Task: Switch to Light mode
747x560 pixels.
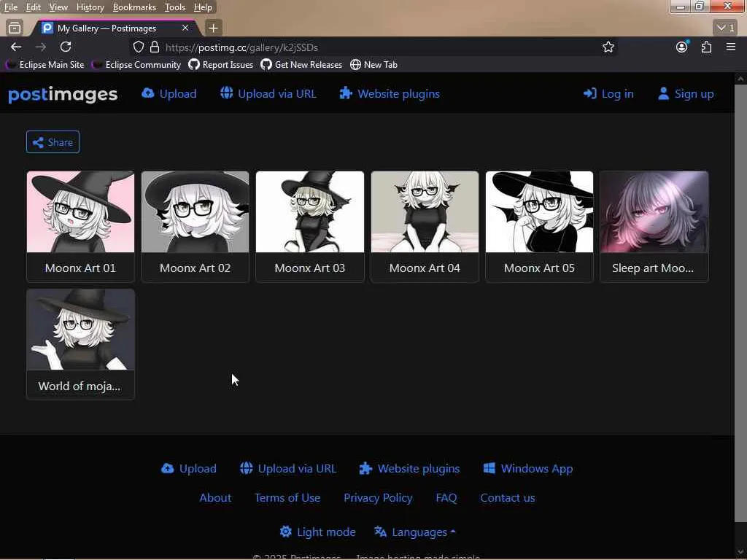Action: 318,532
